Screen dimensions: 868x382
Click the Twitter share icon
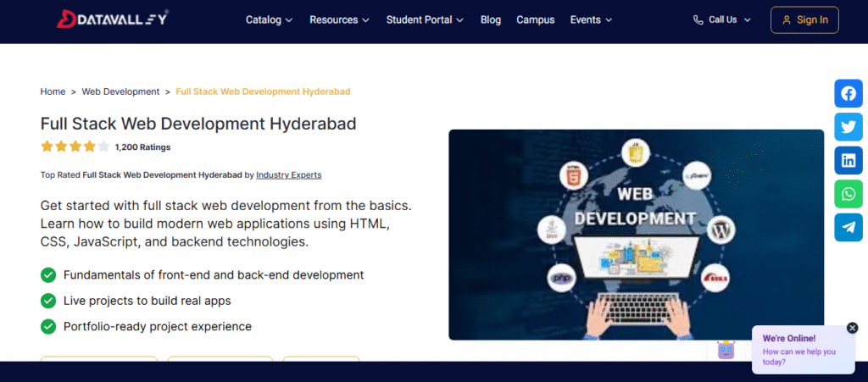coord(848,126)
